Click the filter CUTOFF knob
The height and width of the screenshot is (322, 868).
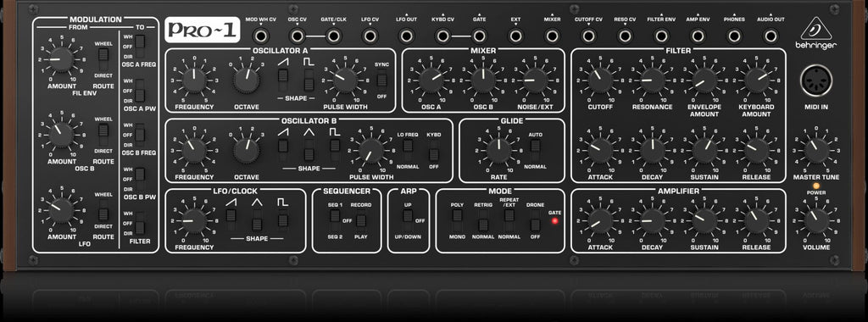(x=601, y=80)
